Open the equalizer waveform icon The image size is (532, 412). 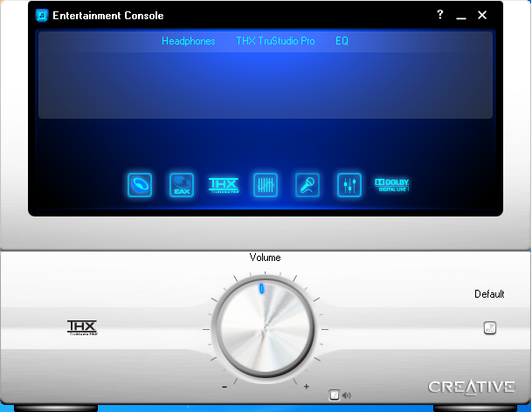tap(266, 185)
